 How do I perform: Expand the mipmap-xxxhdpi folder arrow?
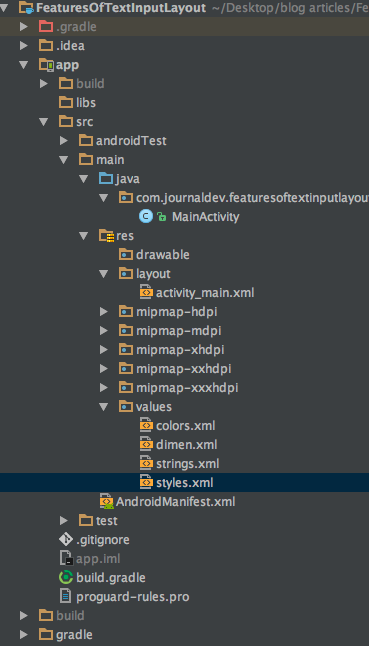click(103, 388)
